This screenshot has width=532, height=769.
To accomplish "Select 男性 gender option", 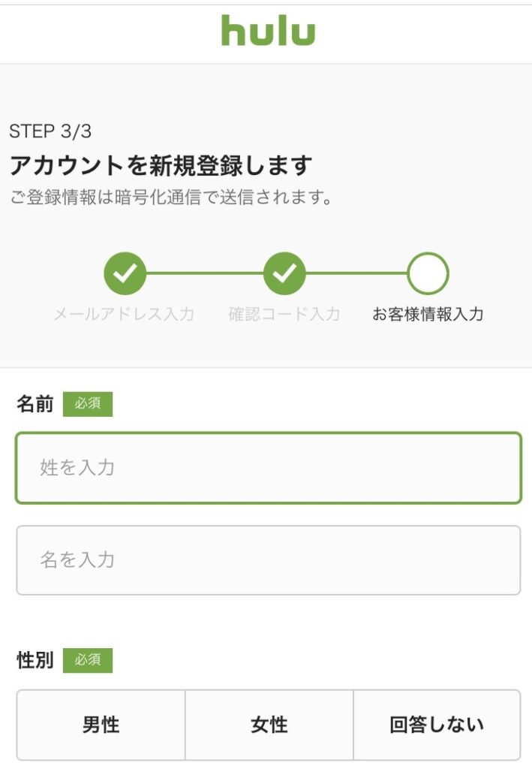I will (101, 725).
